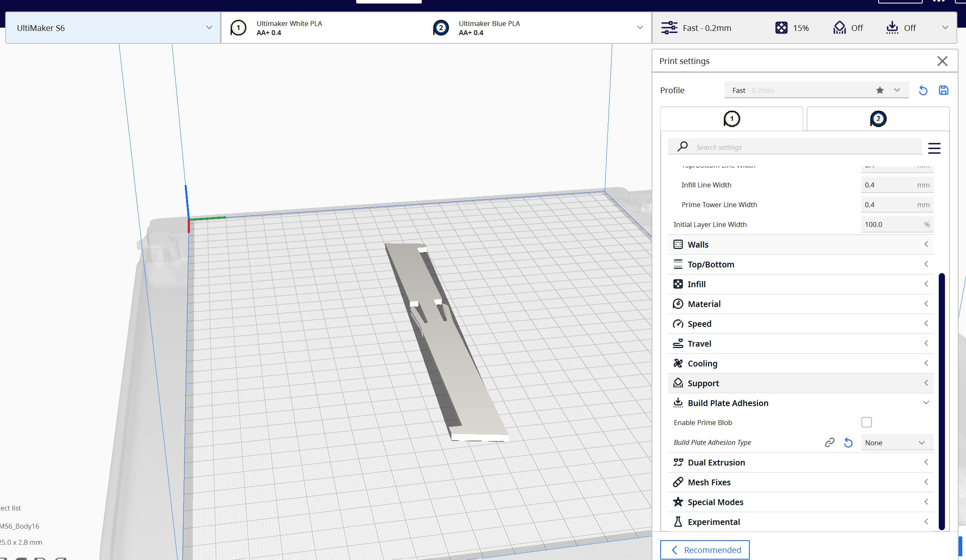Collapse the print settings header chevron
This screenshot has width=966, height=560.
coord(945,28)
